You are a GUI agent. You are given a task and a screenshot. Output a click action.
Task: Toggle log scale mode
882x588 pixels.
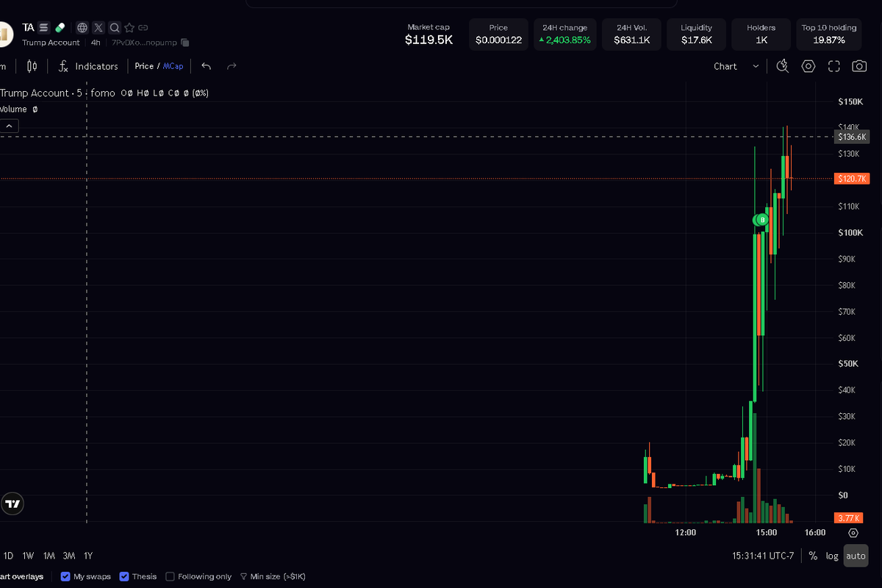point(832,556)
